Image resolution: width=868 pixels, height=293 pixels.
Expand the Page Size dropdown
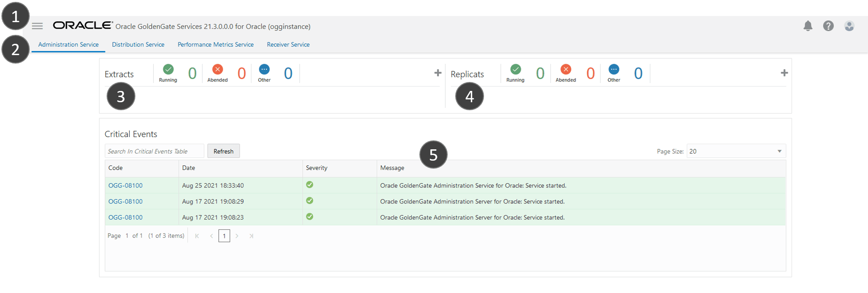coord(779,151)
